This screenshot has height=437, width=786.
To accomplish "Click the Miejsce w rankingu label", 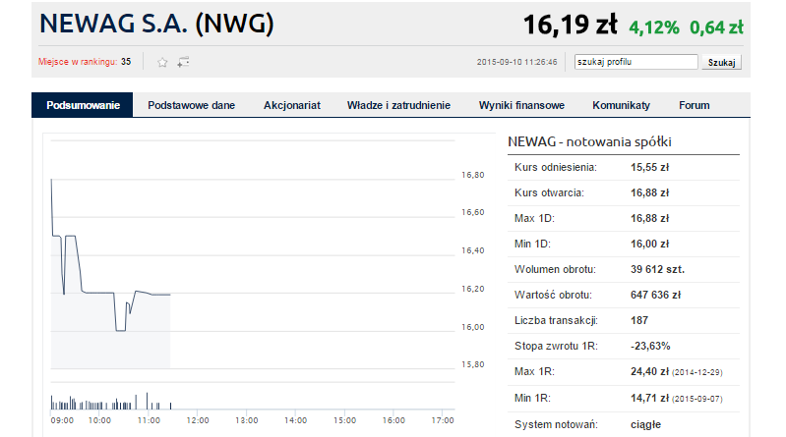I will pos(77,62).
